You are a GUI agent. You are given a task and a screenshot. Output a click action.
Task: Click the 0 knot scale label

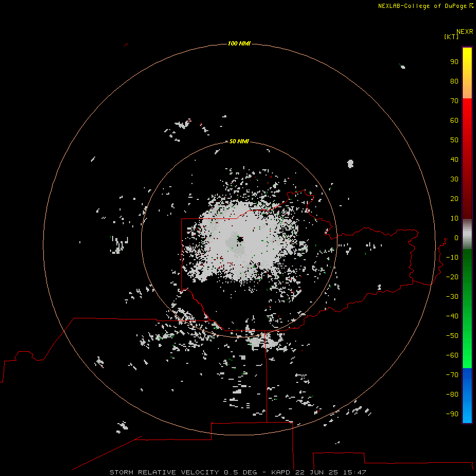tap(456, 238)
